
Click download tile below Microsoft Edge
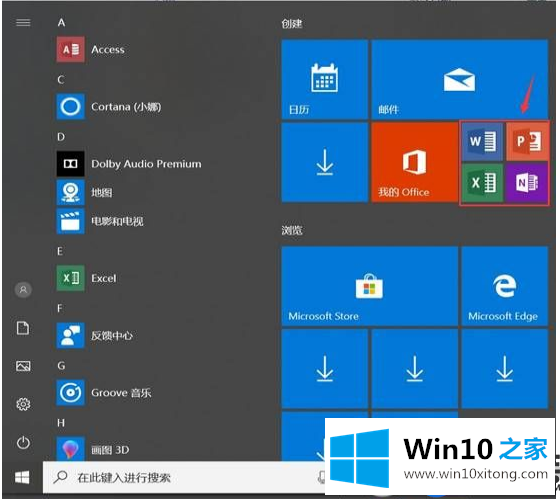click(504, 369)
